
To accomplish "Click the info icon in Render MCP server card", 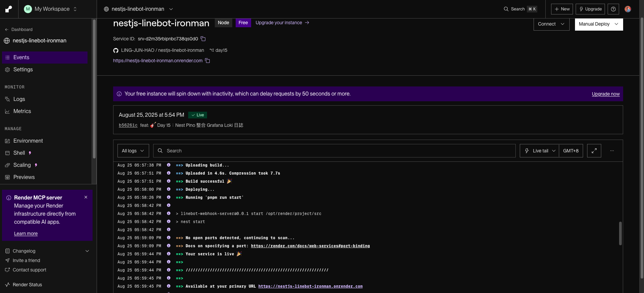I will [9, 198].
